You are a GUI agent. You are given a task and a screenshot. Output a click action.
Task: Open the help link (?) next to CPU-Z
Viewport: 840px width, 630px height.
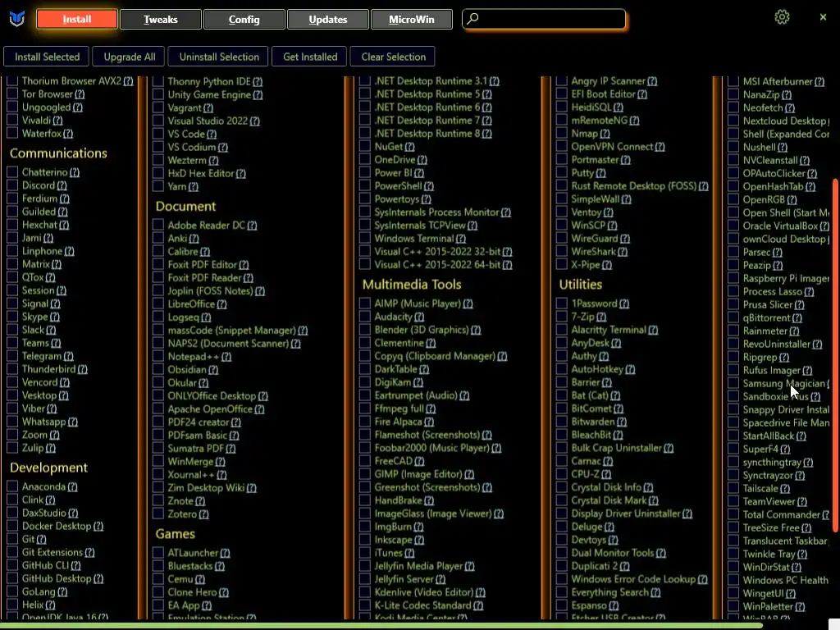[x=606, y=475]
